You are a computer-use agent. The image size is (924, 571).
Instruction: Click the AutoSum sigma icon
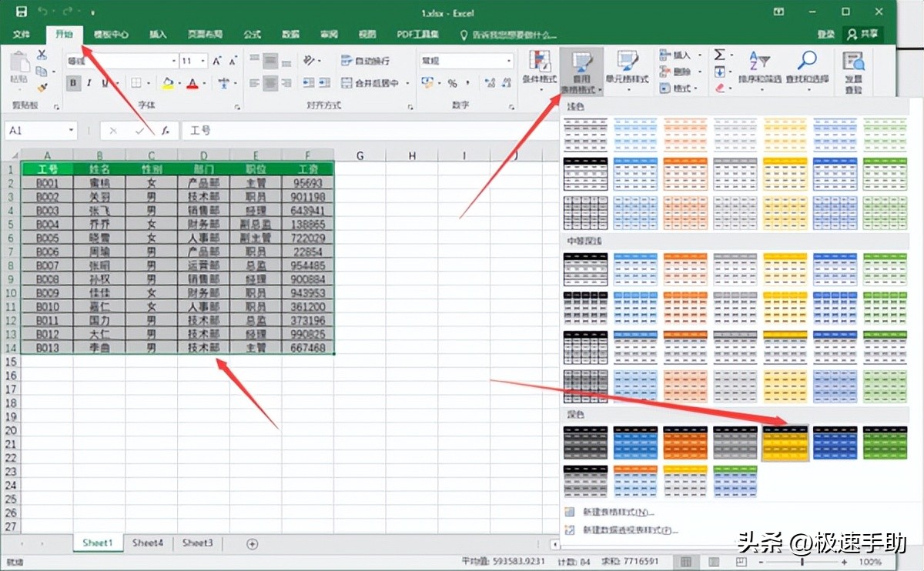[719, 55]
